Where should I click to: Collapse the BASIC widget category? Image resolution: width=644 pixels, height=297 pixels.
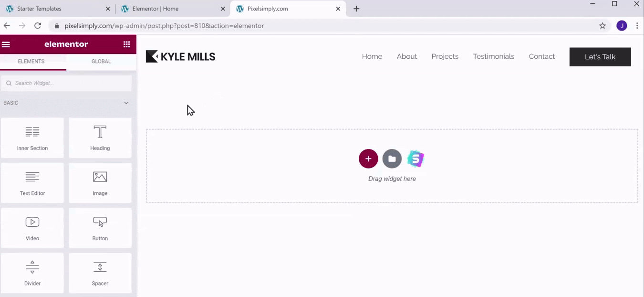coord(126,103)
